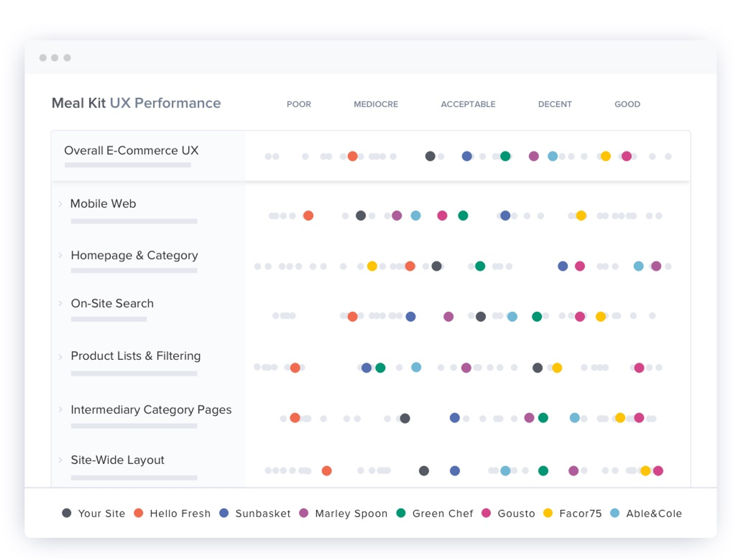This screenshot has height=560, width=740.
Task: Expand Homepage & Category chevron
Action: (61, 256)
